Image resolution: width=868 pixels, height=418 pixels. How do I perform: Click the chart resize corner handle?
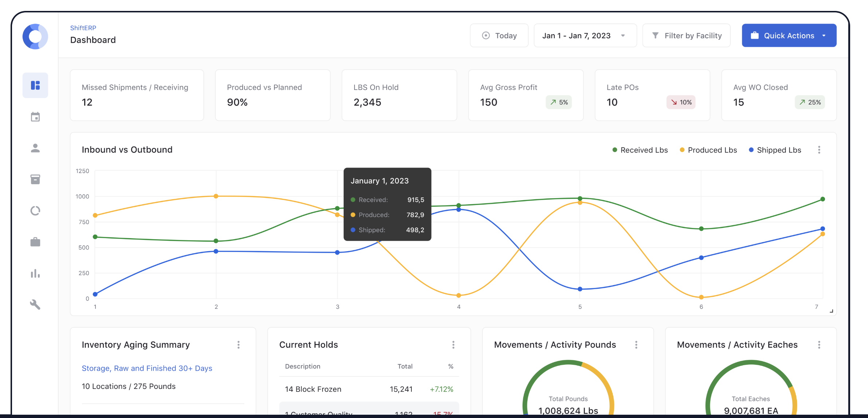[x=831, y=311]
